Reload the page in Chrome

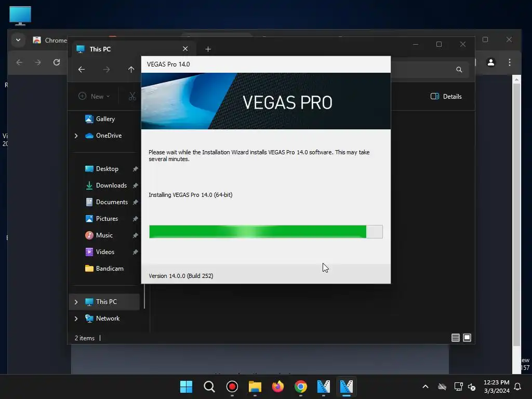[57, 62]
